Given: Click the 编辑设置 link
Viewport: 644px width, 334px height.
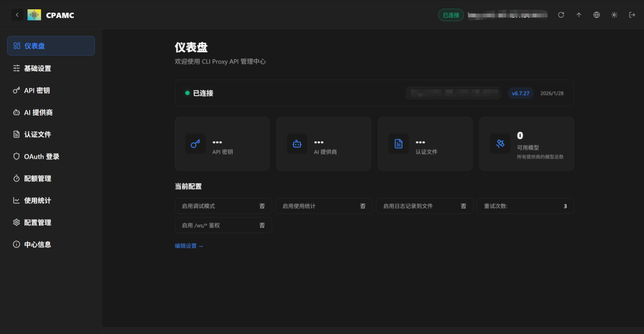Looking at the screenshot, I should [189, 246].
